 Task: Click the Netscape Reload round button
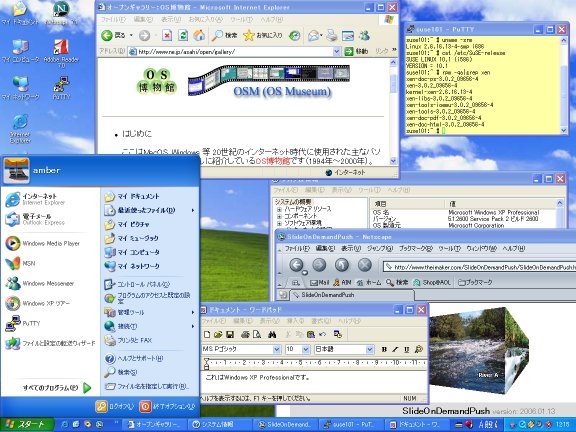(x=342, y=265)
